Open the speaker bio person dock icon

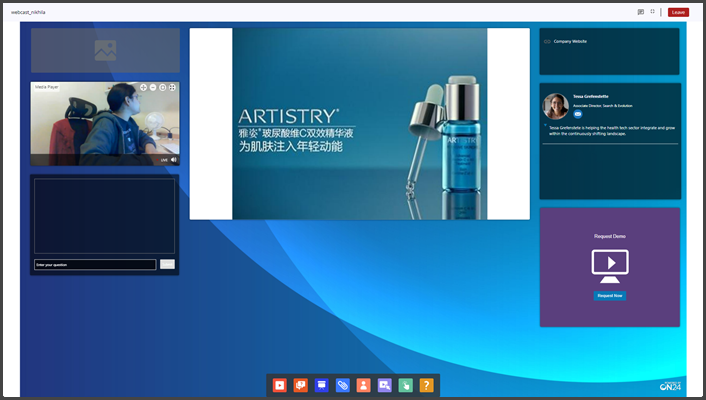tap(363, 385)
